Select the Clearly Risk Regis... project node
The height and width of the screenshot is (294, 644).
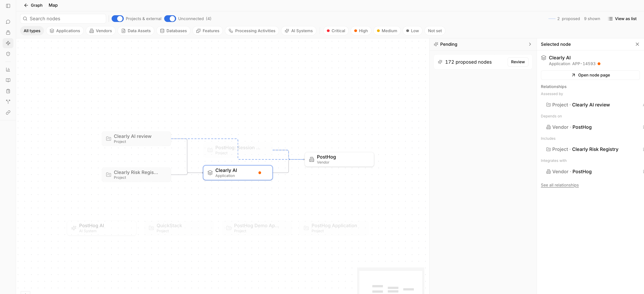(x=136, y=175)
